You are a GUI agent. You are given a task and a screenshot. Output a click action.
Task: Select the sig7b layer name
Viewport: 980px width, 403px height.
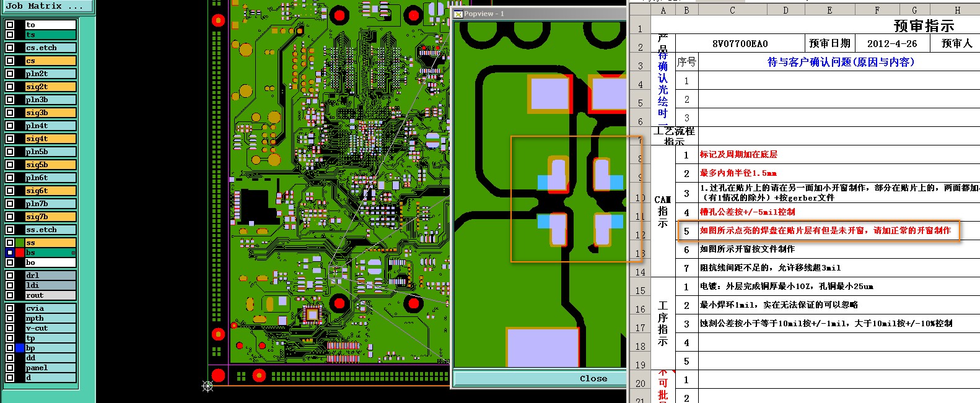[51, 217]
